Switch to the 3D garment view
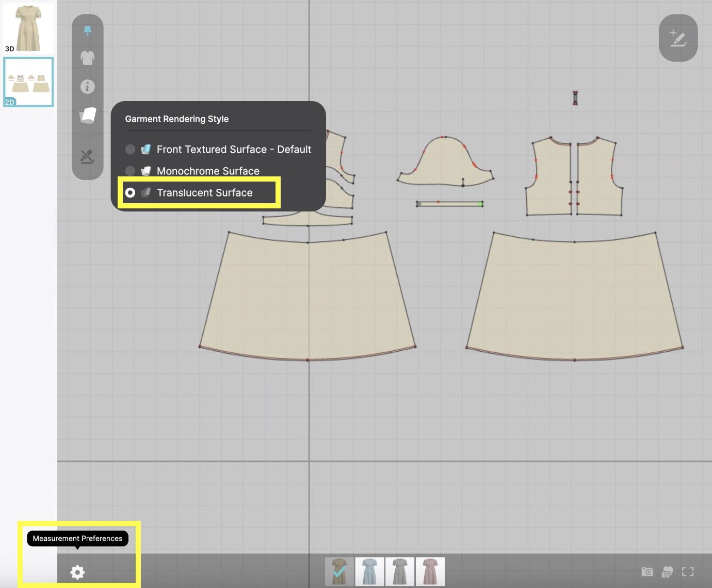Viewport: 712px width, 588px height. click(x=28, y=27)
